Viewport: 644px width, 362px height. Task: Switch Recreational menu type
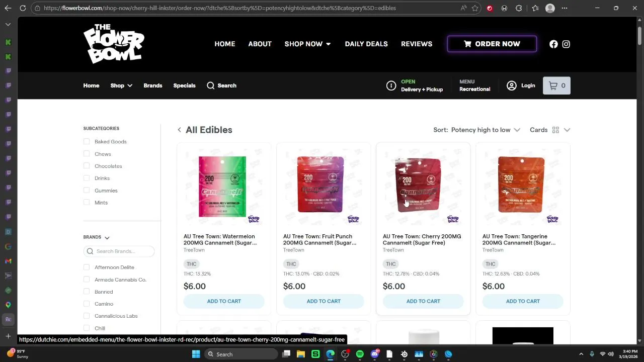[x=474, y=85]
